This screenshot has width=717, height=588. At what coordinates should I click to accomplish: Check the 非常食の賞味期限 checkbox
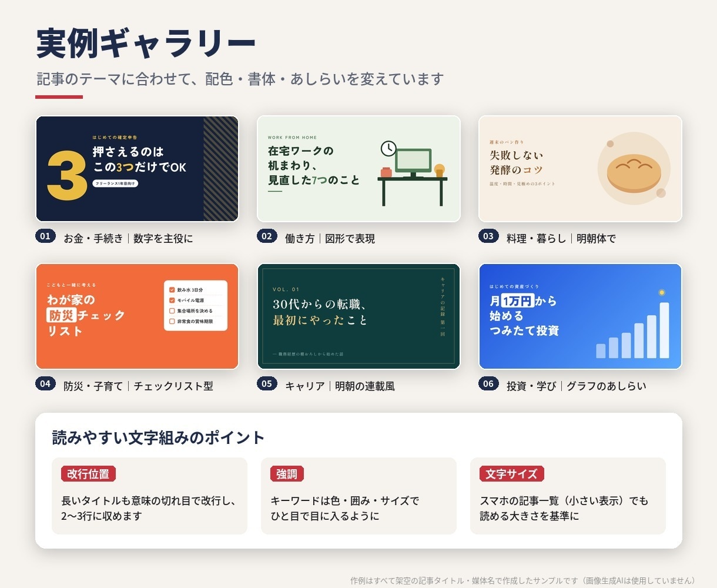click(x=172, y=322)
